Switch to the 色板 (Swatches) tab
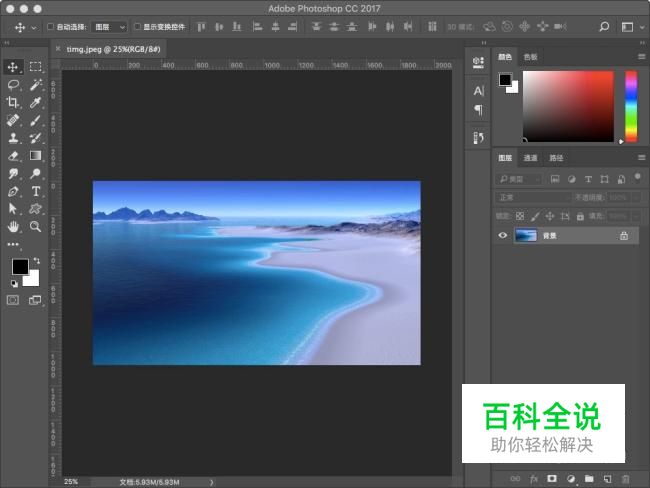This screenshot has width=650, height=488. click(x=530, y=58)
